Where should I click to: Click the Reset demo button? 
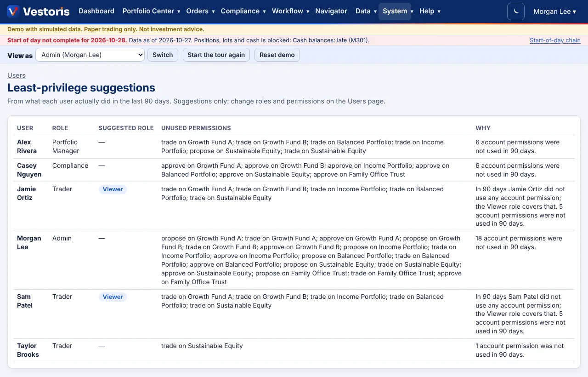277,55
